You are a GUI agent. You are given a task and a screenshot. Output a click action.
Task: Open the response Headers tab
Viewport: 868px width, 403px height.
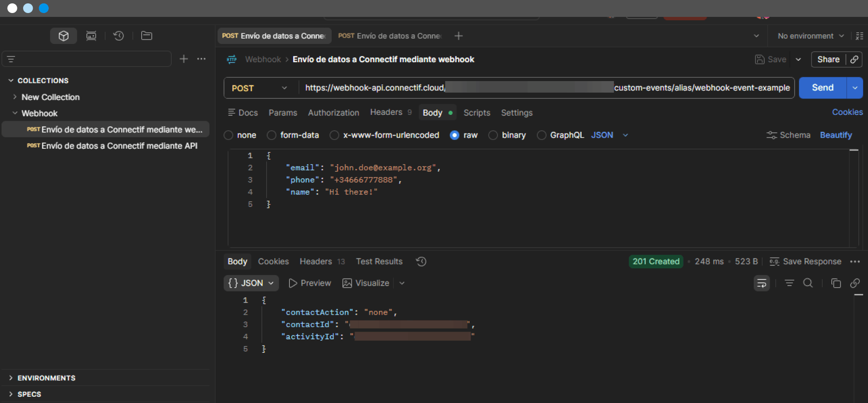pos(322,262)
